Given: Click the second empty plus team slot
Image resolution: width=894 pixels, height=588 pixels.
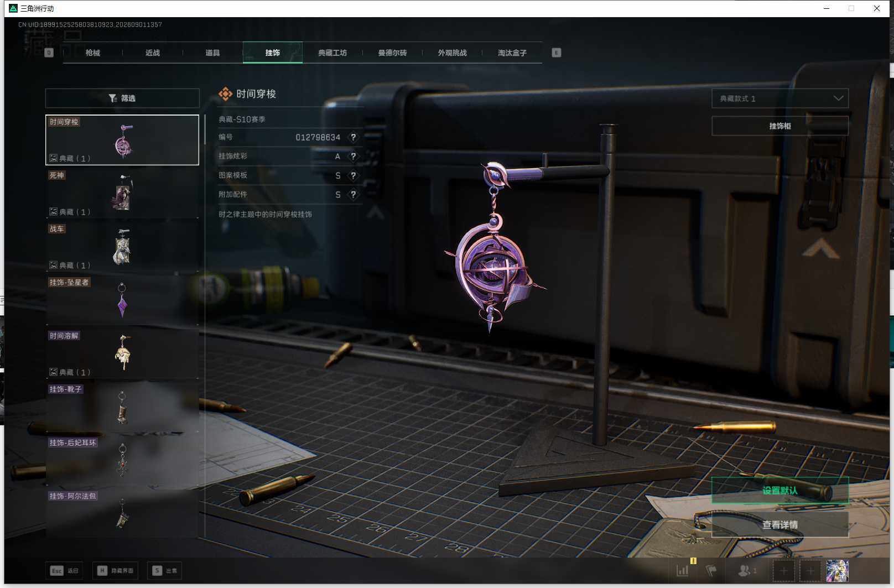Looking at the screenshot, I should coord(810,571).
